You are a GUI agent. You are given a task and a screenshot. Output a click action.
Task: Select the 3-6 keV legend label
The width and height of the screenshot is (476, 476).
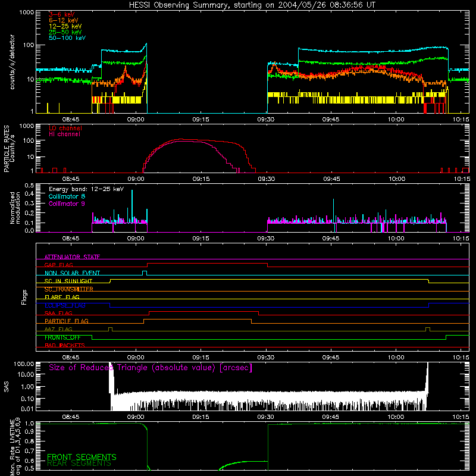click(62, 14)
